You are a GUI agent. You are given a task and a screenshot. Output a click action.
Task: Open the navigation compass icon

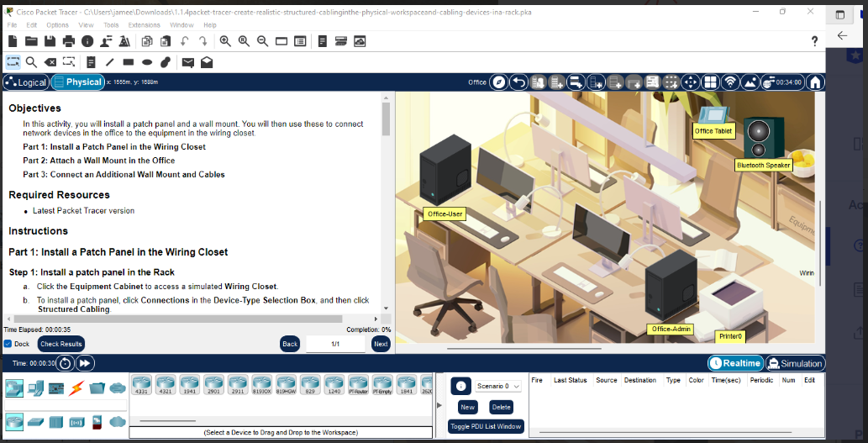[x=499, y=82]
